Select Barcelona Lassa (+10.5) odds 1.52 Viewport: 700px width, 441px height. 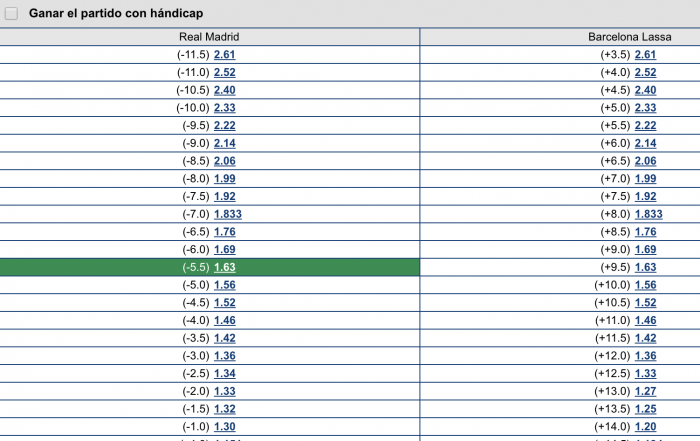tap(646, 303)
